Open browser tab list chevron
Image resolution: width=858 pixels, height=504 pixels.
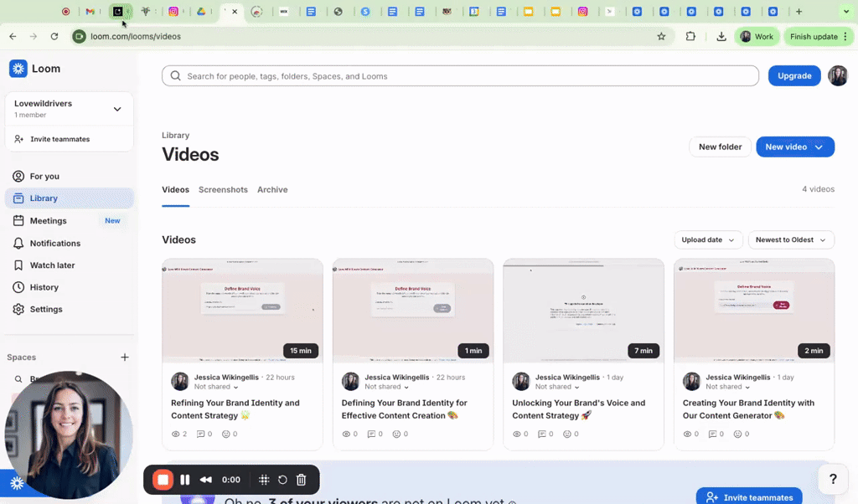pyautogui.click(x=846, y=12)
